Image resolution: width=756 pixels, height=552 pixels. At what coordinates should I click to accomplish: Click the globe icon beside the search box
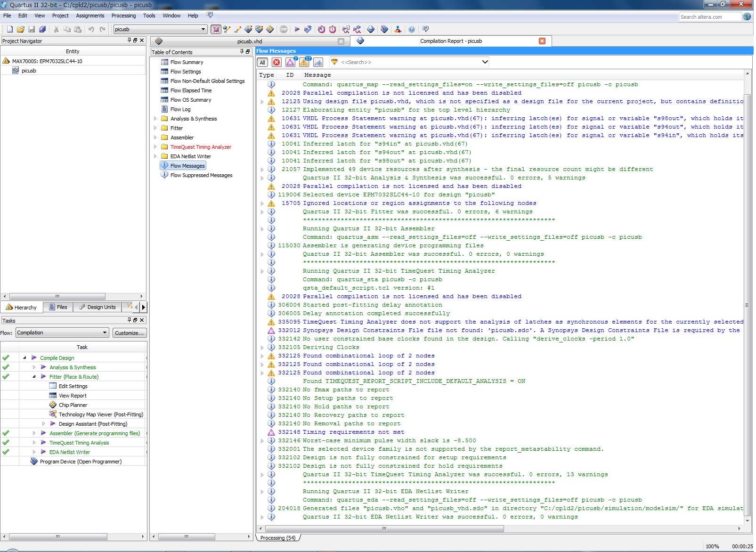(x=747, y=16)
